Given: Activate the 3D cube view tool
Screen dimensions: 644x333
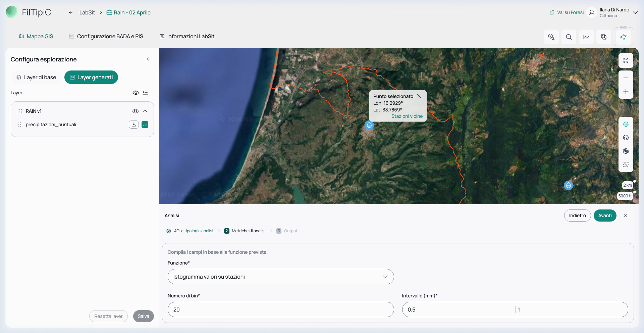Looking at the screenshot, I should pyautogui.click(x=604, y=37).
